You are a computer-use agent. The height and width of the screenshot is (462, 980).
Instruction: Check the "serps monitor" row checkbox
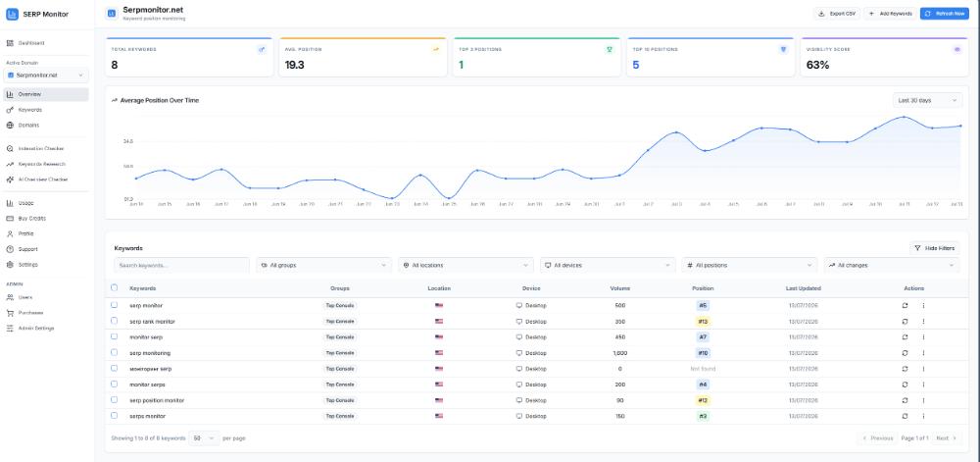click(x=114, y=415)
